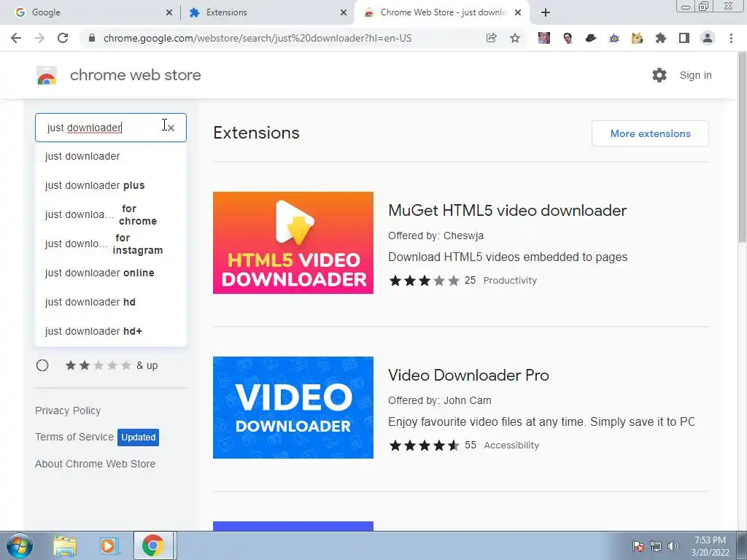Image resolution: width=747 pixels, height=560 pixels.
Task: Open the Extensions puzzle-piece menu
Action: point(661,38)
